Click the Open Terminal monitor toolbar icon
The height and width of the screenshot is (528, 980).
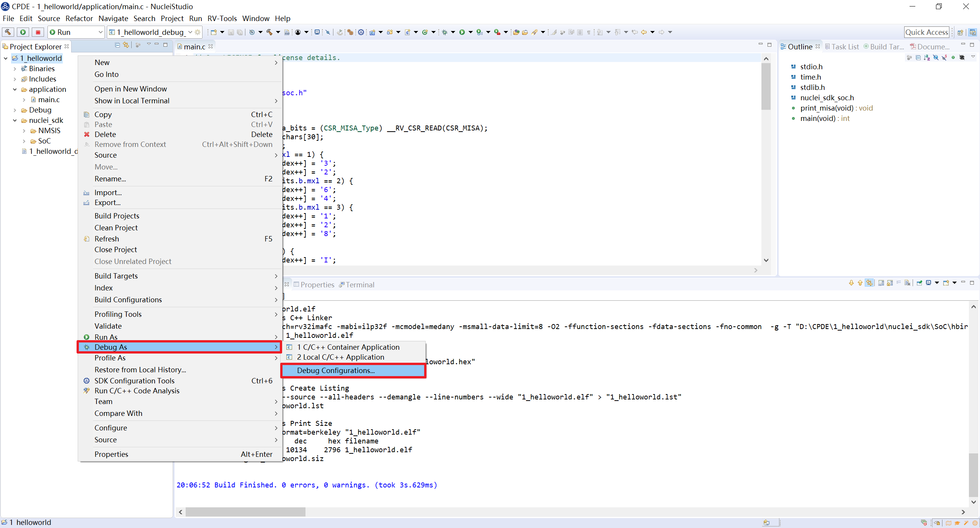point(317,32)
